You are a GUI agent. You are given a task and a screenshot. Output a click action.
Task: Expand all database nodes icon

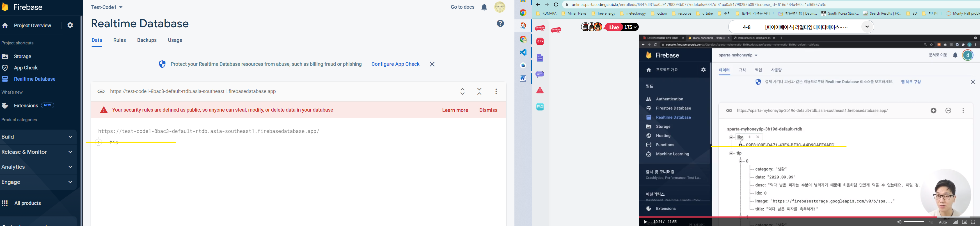[462, 91]
